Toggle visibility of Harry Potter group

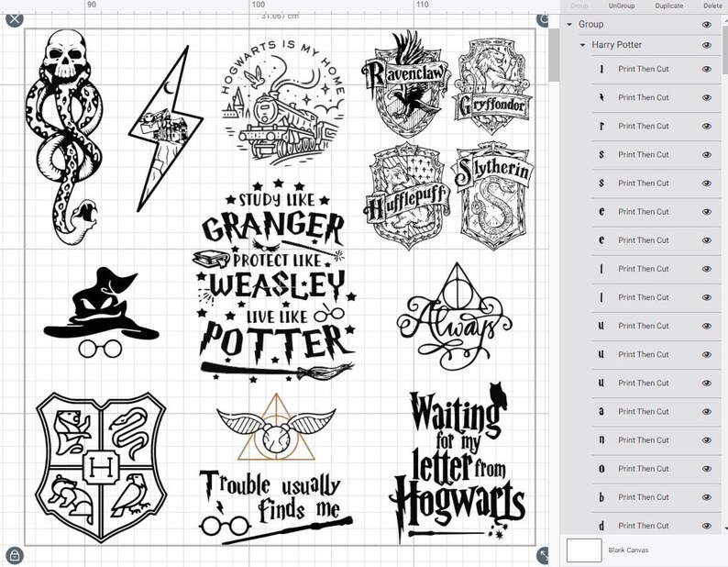click(707, 45)
